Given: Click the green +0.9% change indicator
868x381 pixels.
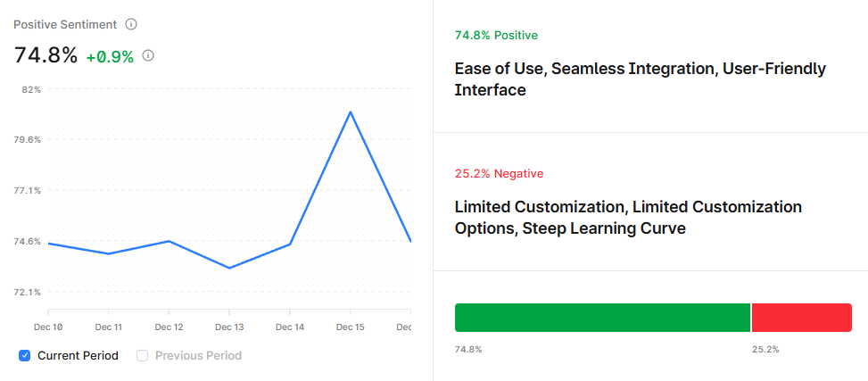Looking at the screenshot, I should 110,57.
